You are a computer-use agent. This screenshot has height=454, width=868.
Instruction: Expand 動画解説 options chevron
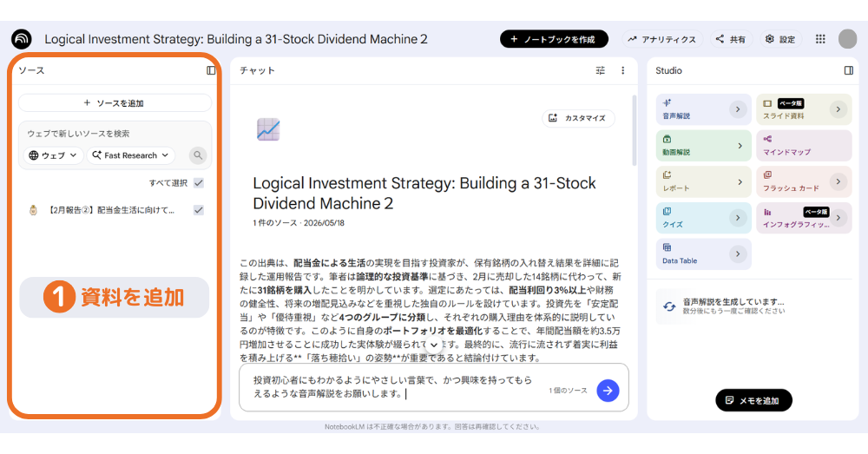(740, 146)
